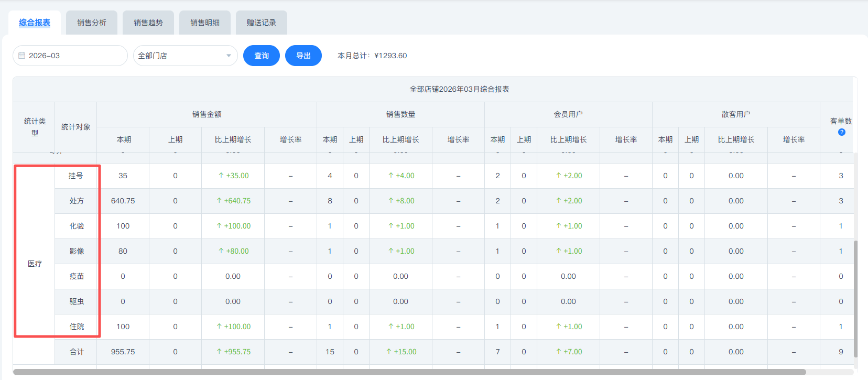The width and height of the screenshot is (868, 380).
Task: Click the blue help icon under 客单数
Action: point(841,132)
